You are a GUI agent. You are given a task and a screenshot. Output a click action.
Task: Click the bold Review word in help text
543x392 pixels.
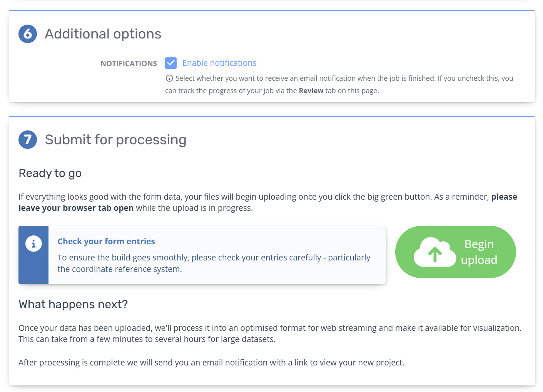point(311,91)
